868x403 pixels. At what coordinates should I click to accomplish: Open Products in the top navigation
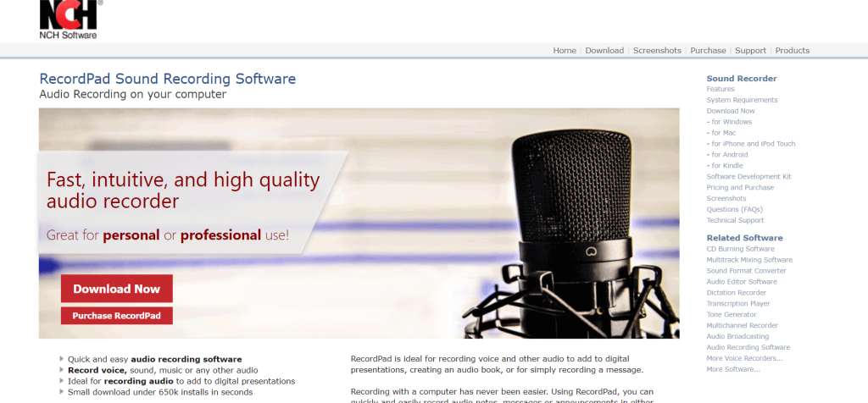793,50
